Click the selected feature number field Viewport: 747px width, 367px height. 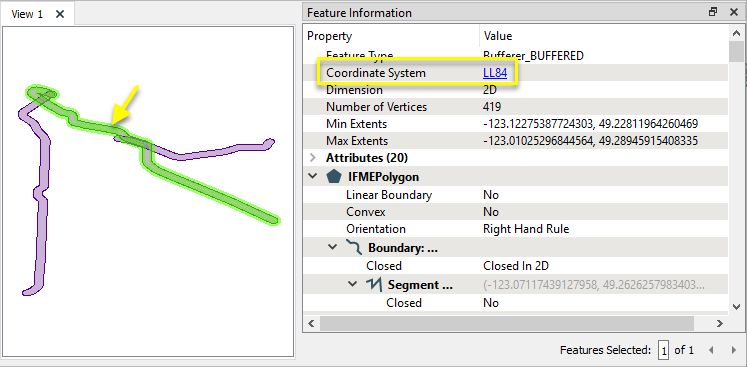[x=663, y=350]
